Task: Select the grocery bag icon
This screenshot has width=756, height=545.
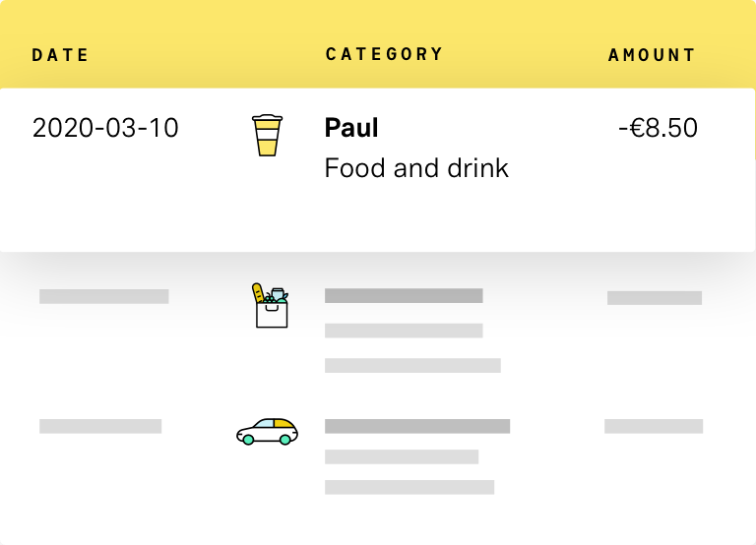Action: (x=269, y=305)
